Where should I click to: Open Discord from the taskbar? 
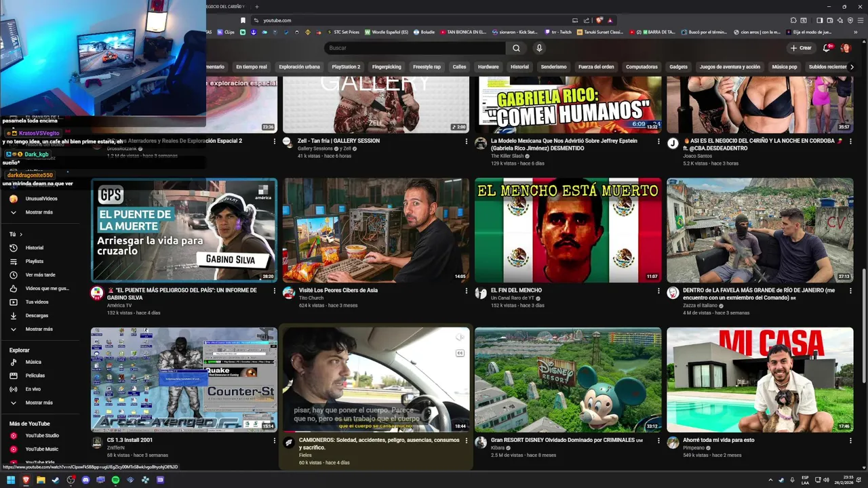85,480
